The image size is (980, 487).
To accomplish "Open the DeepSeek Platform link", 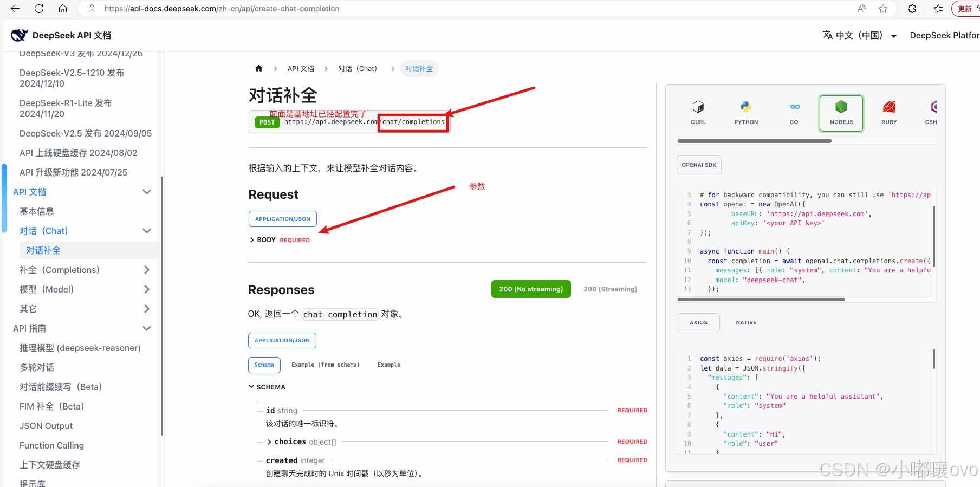I will [944, 35].
